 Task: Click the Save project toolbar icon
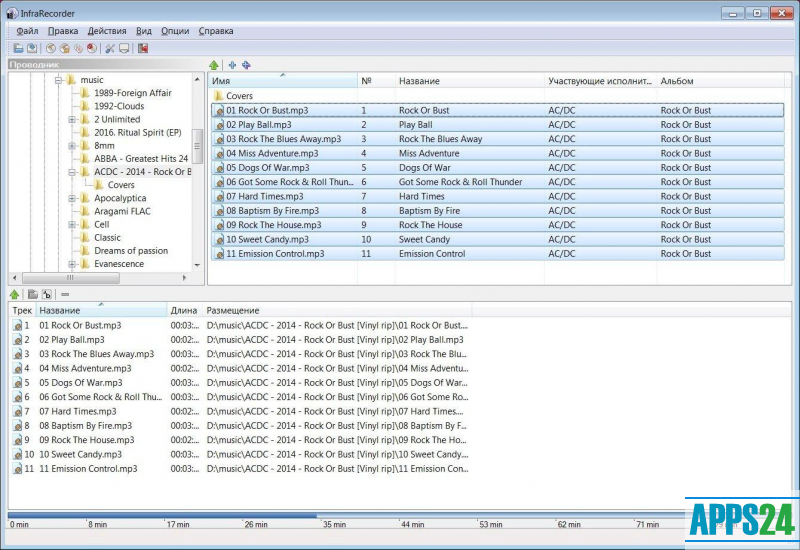pos(32,48)
